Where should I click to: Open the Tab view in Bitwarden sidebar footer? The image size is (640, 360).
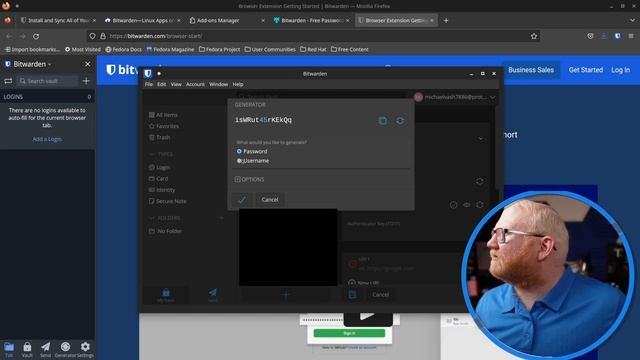click(x=9, y=350)
